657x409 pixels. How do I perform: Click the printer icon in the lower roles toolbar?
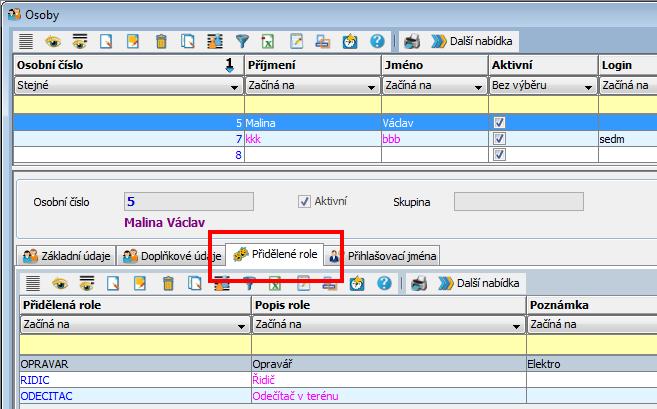[x=419, y=284]
